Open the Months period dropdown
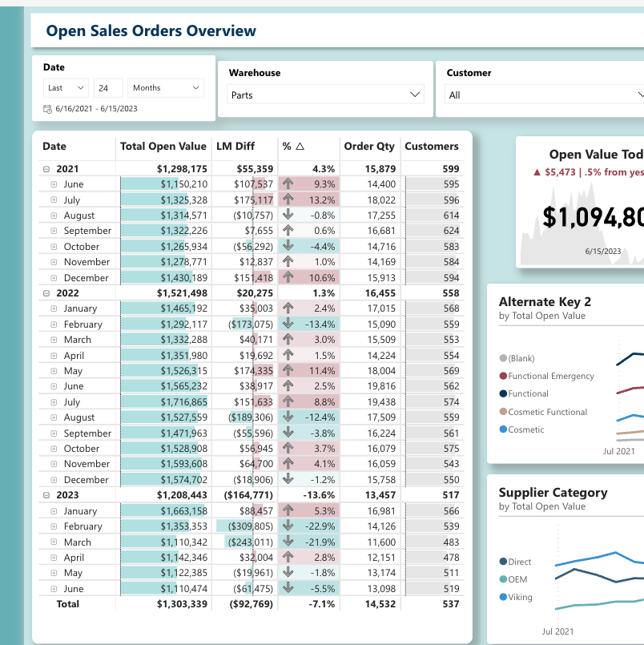 pyautogui.click(x=166, y=88)
